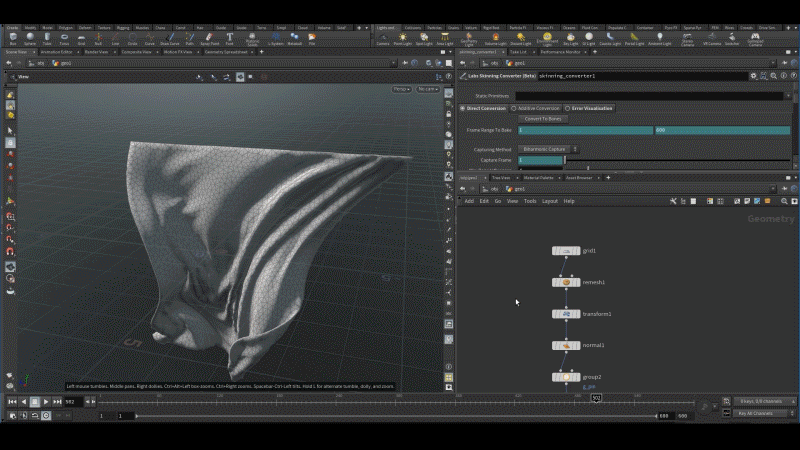Open the Key All Channels dropdown
This screenshot has width=800, height=450.
pyautogui.click(x=763, y=413)
